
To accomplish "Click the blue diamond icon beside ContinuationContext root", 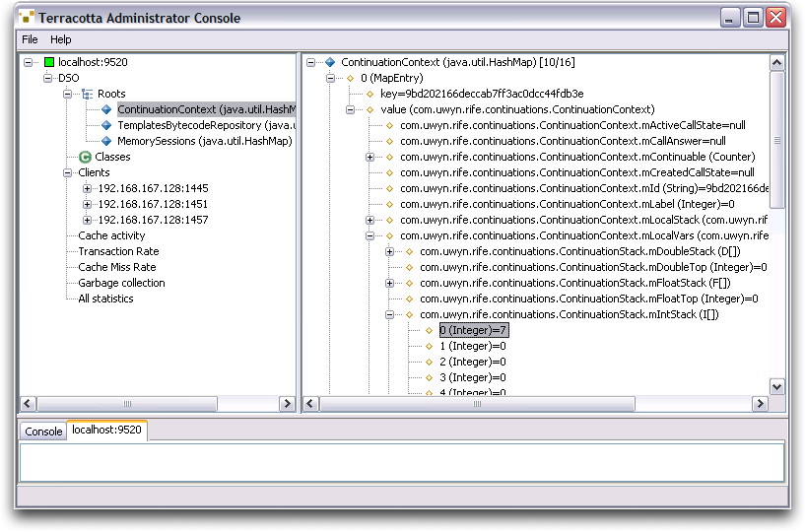I will pyautogui.click(x=106, y=109).
